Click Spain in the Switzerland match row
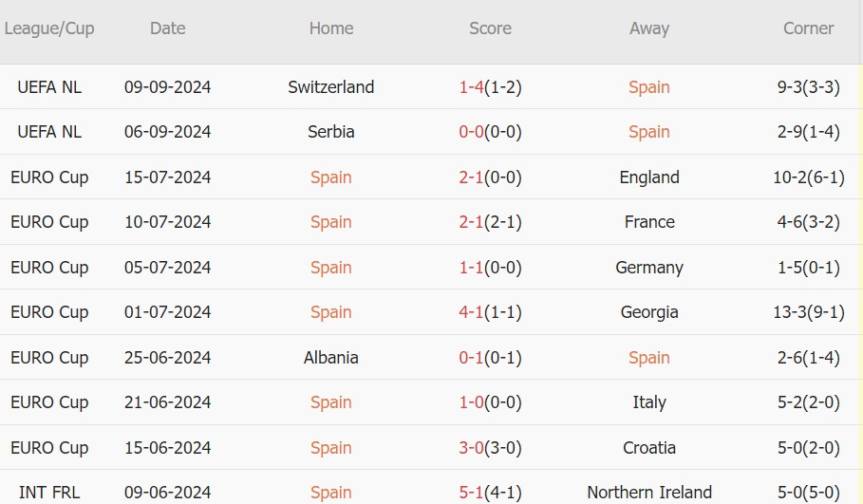This screenshot has width=863, height=504. click(649, 87)
